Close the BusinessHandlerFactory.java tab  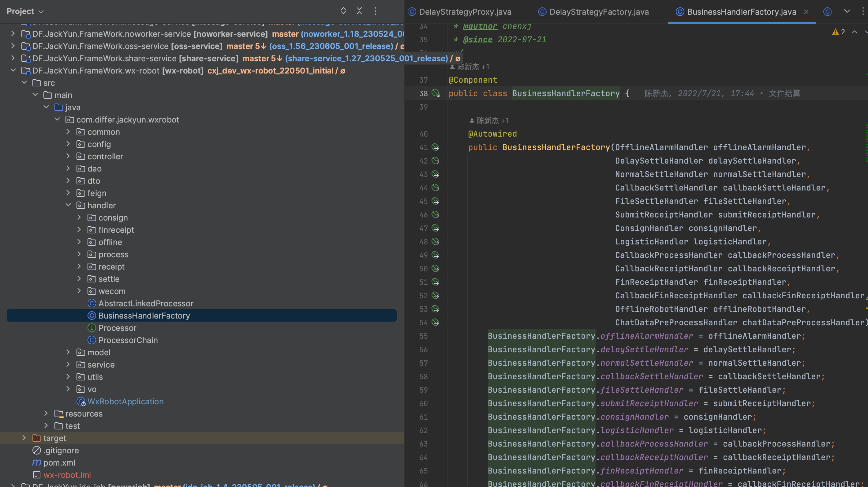point(806,12)
